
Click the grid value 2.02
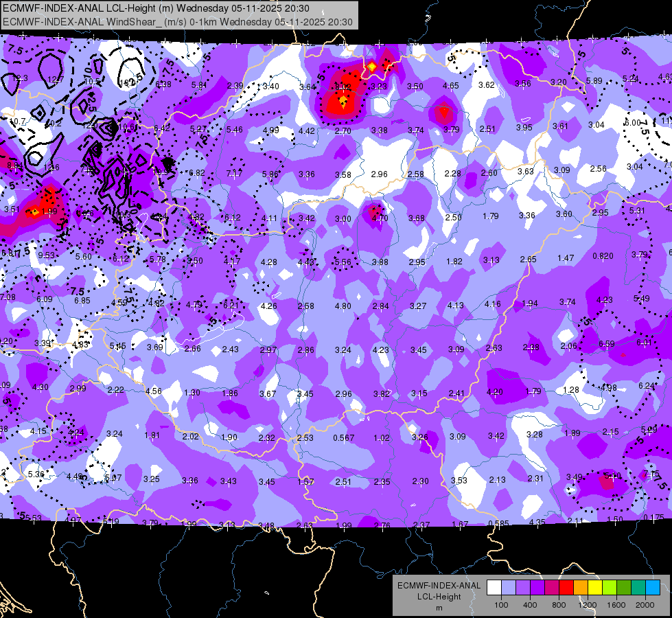point(191,437)
